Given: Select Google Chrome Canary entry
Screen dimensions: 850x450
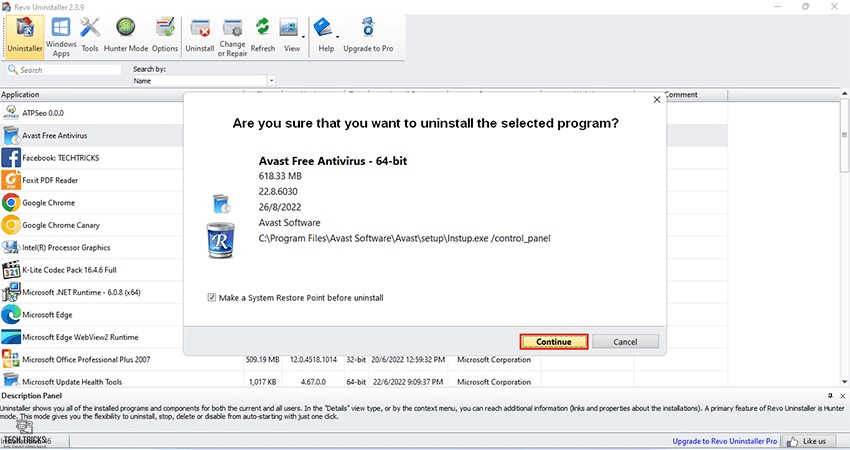Looking at the screenshot, I should 92,225.
